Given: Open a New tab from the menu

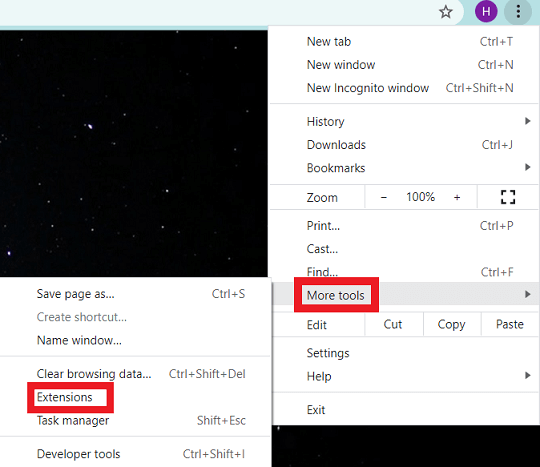Looking at the screenshot, I should pyautogui.click(x=405, y=42).
